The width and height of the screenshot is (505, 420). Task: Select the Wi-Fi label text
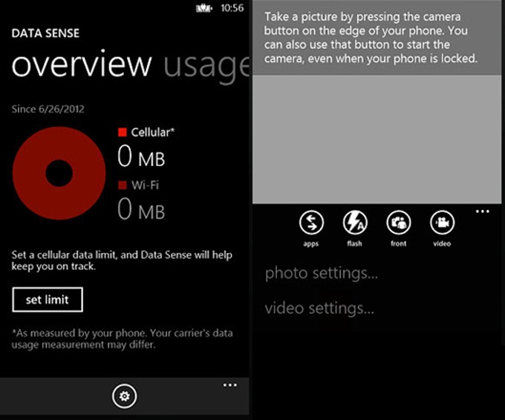[x=145, y=185]
